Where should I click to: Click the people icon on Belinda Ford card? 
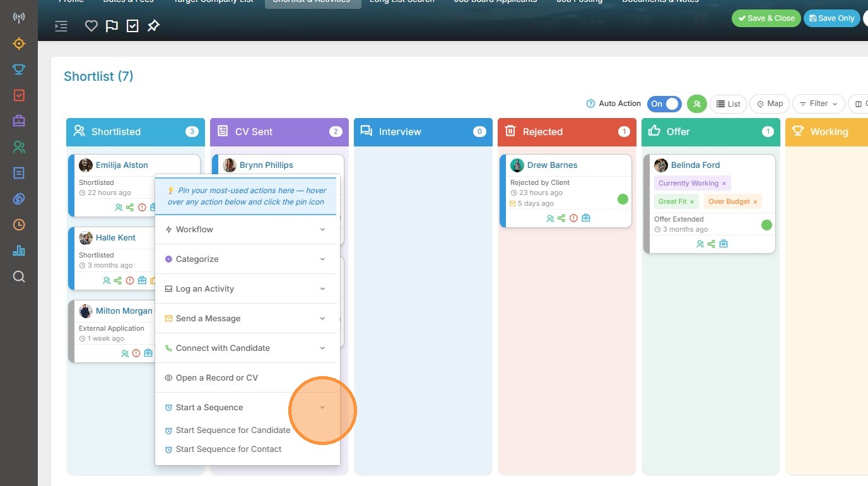click(x=700, y=244)
